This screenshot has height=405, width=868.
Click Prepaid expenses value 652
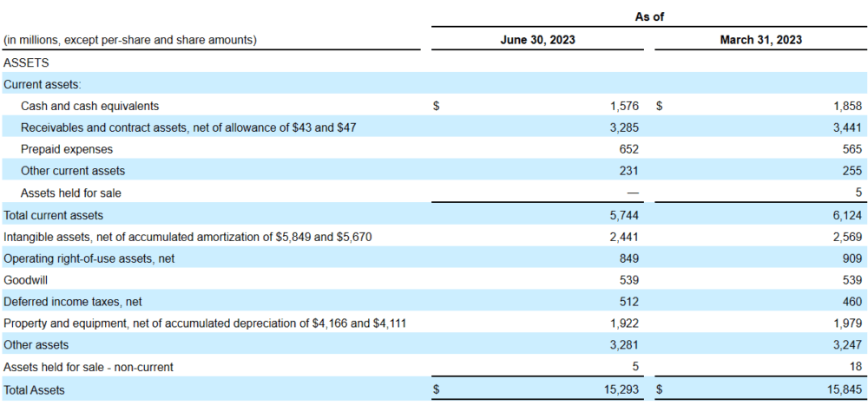pos(628,149)
